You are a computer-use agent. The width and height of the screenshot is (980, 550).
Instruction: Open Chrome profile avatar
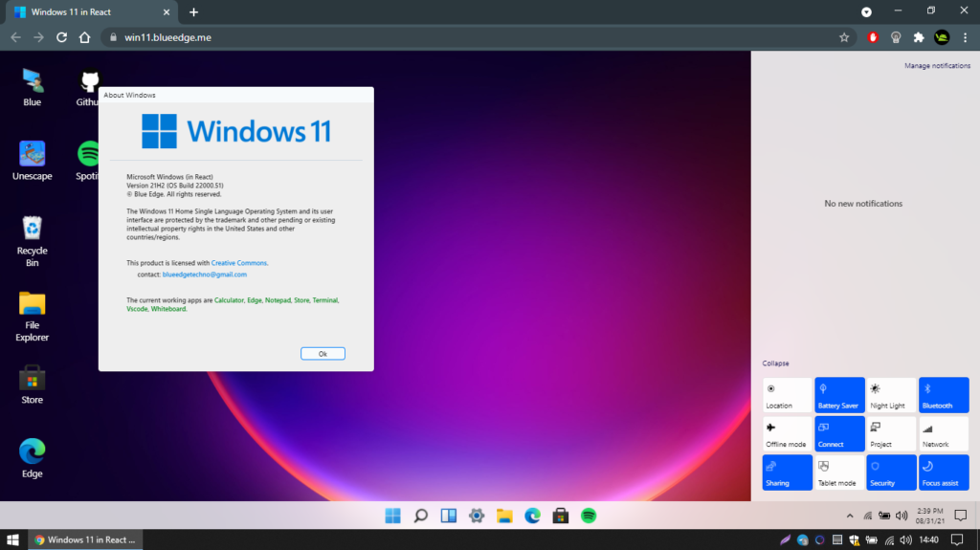coord(942,37)
